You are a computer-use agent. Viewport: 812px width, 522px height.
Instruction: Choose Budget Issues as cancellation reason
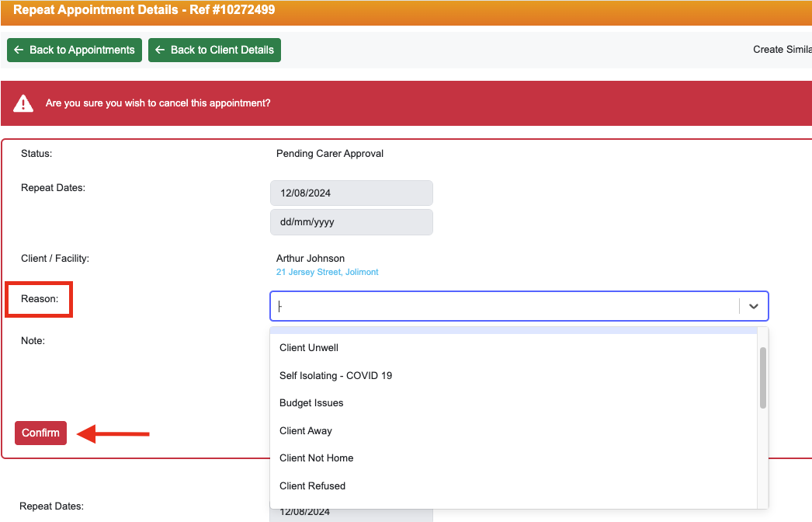coord(310,402)
